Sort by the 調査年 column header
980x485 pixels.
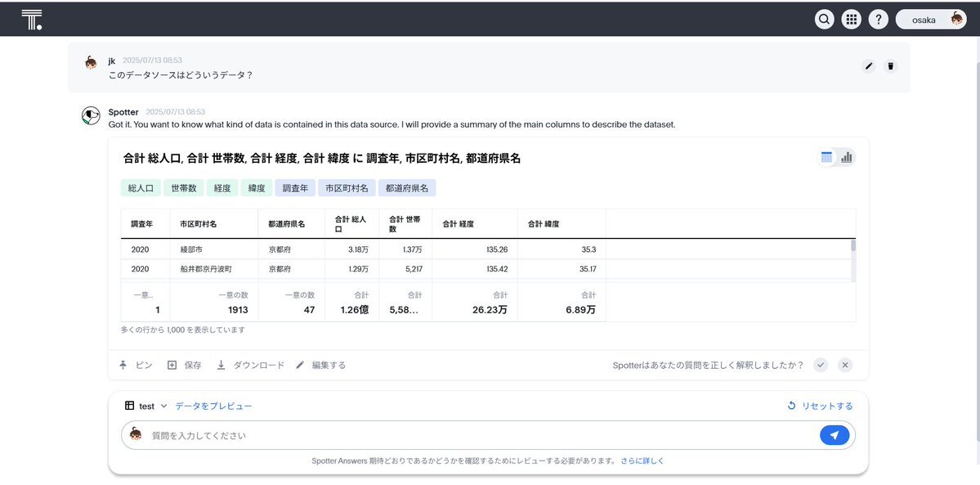tap(145, 224)
